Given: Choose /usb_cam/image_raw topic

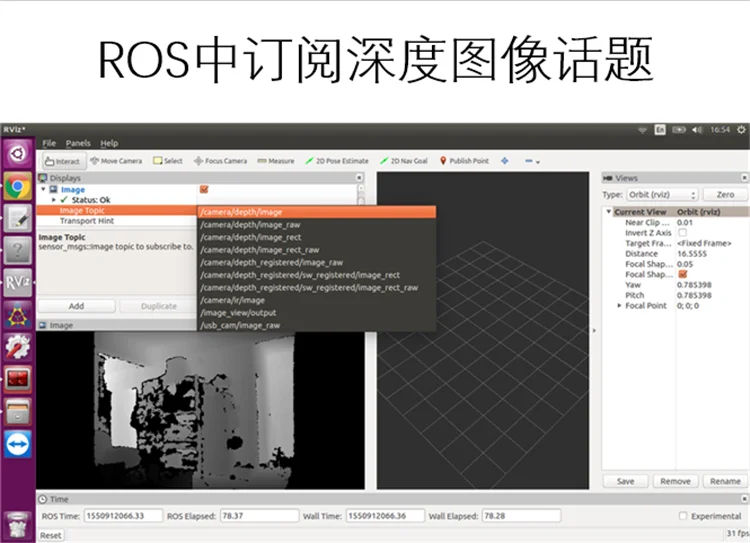Looking at the screenshot, I should [x=317, y=325].
